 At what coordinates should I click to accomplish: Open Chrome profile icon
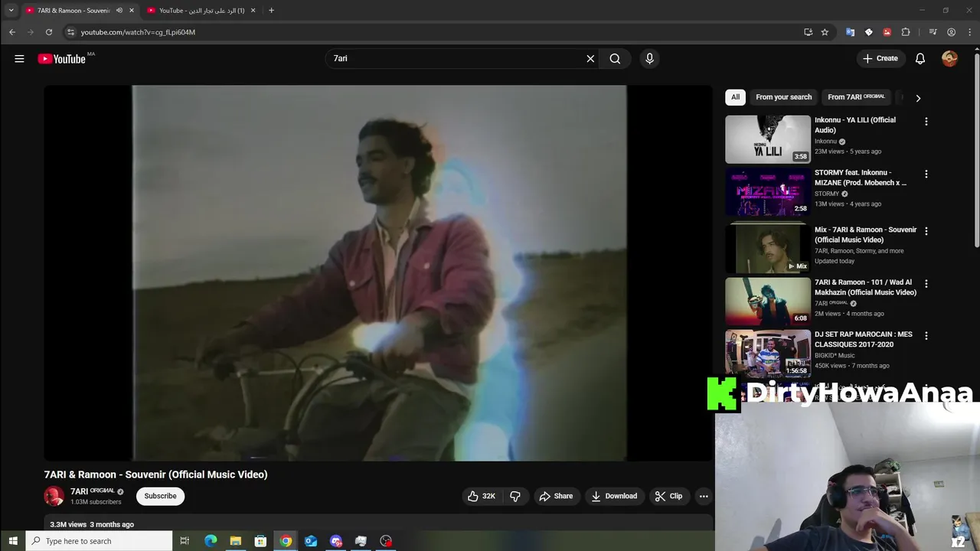pyautogui.click(x=951, y=32)
